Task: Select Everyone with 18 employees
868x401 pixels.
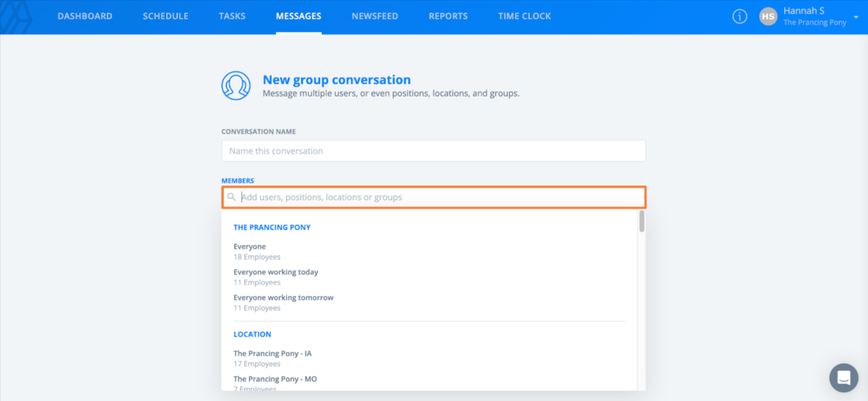Action: (250, 251)
